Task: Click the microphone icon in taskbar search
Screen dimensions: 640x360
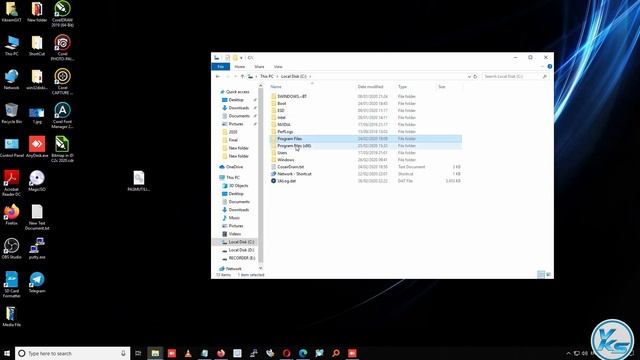Action: pos(123,353)
